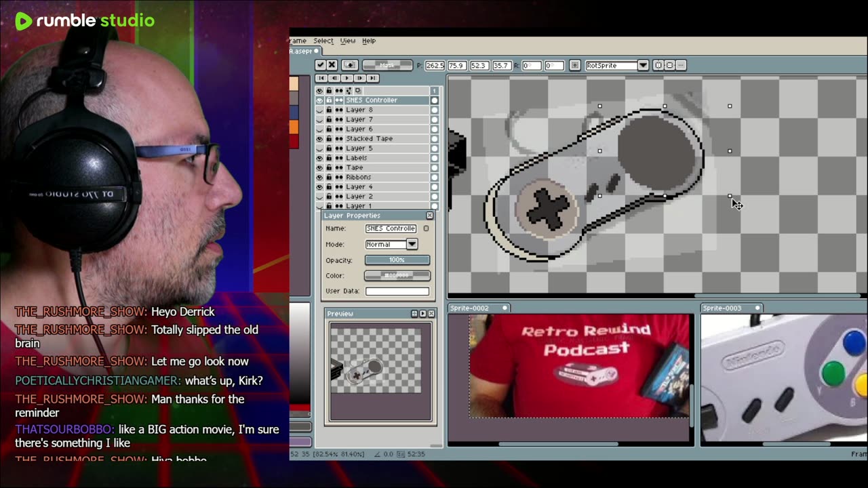Switch to the Sprite-0003 tab
This screenshot has width=868, height=488.
point(732,308)
